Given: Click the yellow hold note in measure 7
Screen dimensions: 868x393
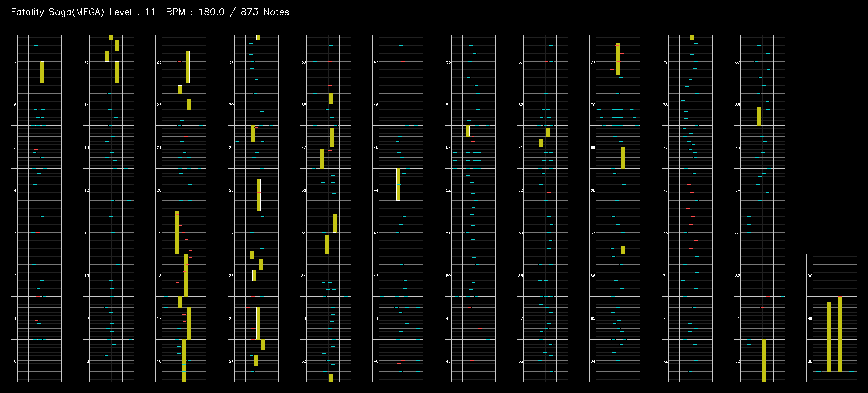Looking at the screenshot, I should (42, 72).
